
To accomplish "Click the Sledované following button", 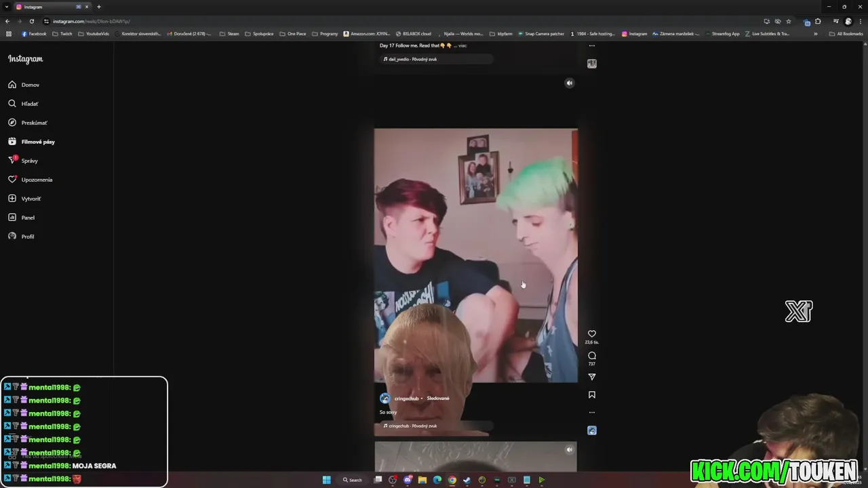I will [438, 399].
